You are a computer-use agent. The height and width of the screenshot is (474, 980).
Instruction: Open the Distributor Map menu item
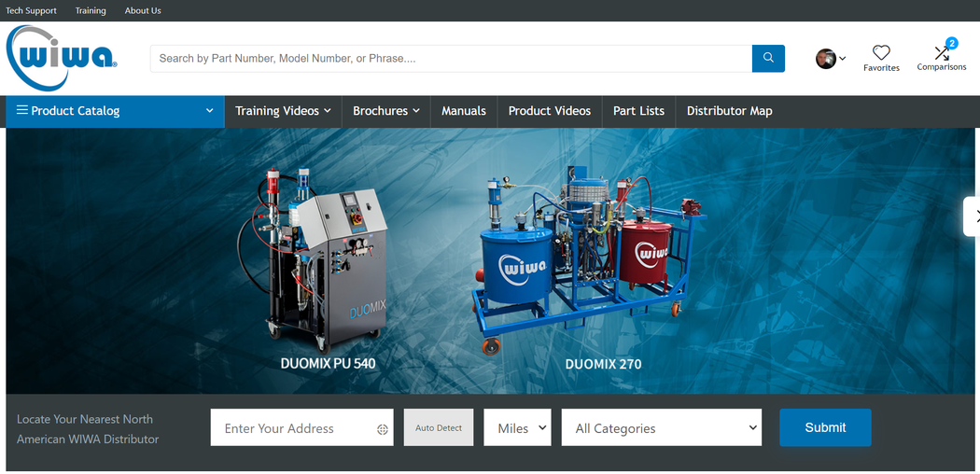pyautogui.click(x=729, y=110)
